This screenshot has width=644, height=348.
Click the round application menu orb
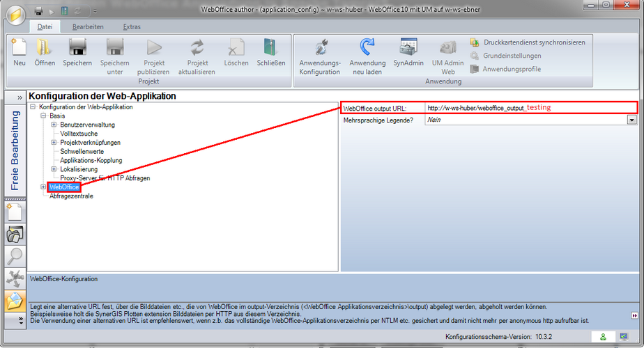tap(15, 15)
